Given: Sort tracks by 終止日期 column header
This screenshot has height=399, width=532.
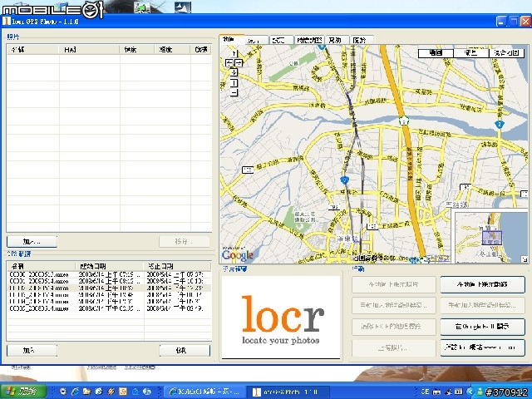Looking at the screenshot, I should click(177, 266).
